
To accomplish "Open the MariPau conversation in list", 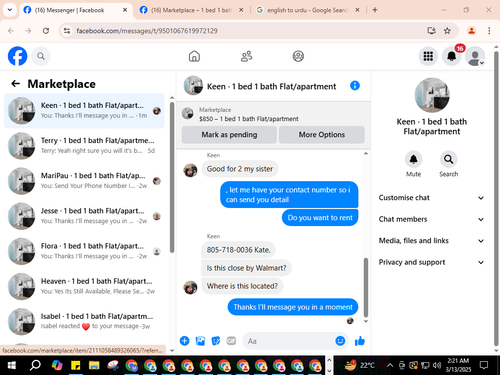I will [x=84, y=181].
